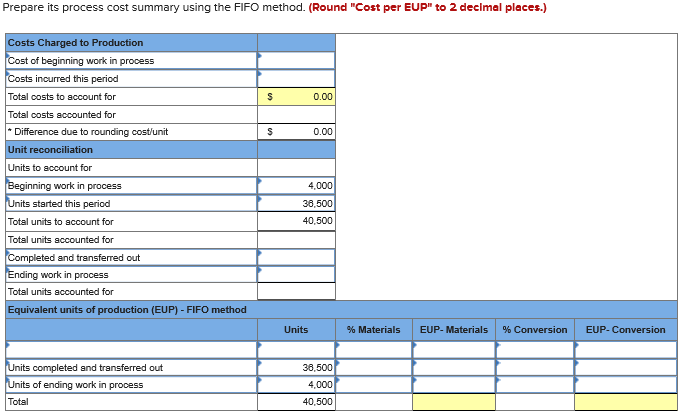
Task: Click EUP- Conversion for units completed and transferred out
Action: pyautogui.click(x=626, y=368)
